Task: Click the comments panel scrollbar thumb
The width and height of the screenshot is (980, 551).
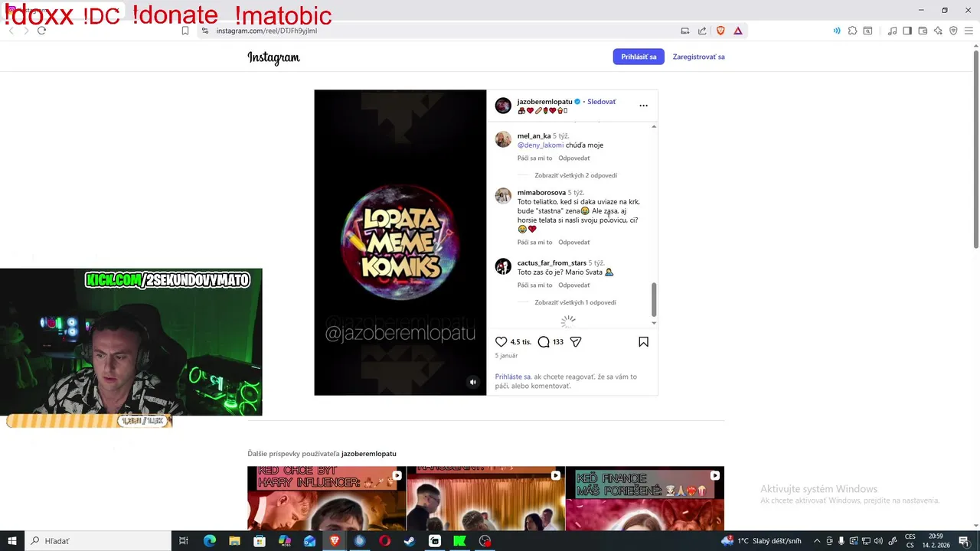Action: point(654,299)
